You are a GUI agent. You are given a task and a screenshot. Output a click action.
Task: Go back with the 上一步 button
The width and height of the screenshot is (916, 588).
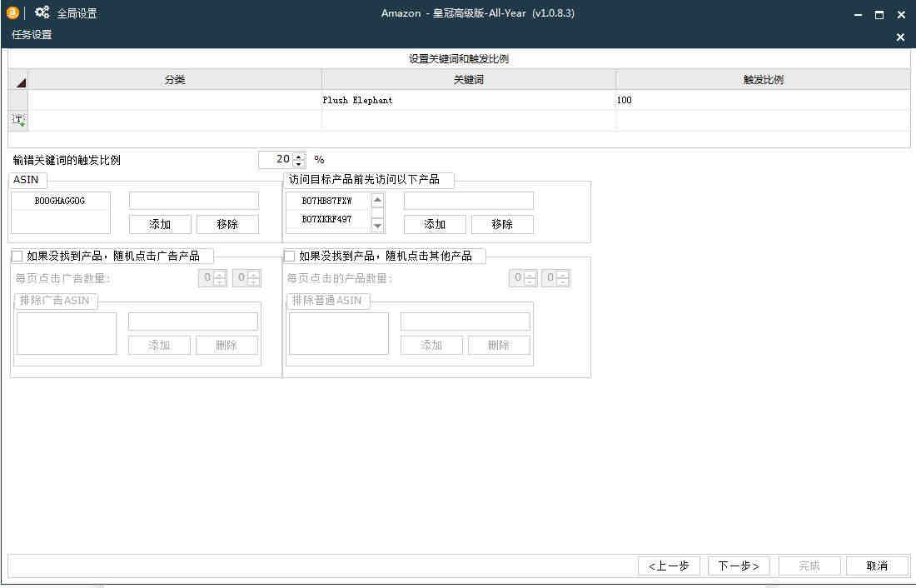coord(669,566)
